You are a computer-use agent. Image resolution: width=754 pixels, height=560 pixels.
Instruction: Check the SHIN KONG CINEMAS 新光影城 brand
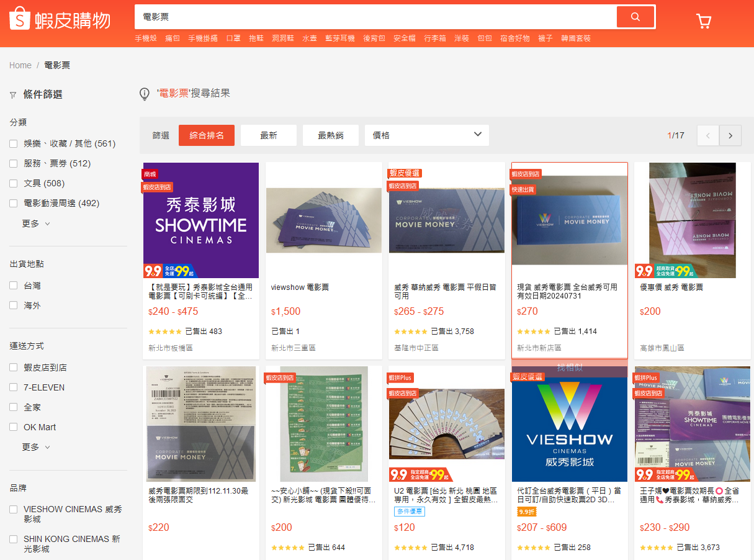pos(13,539)
